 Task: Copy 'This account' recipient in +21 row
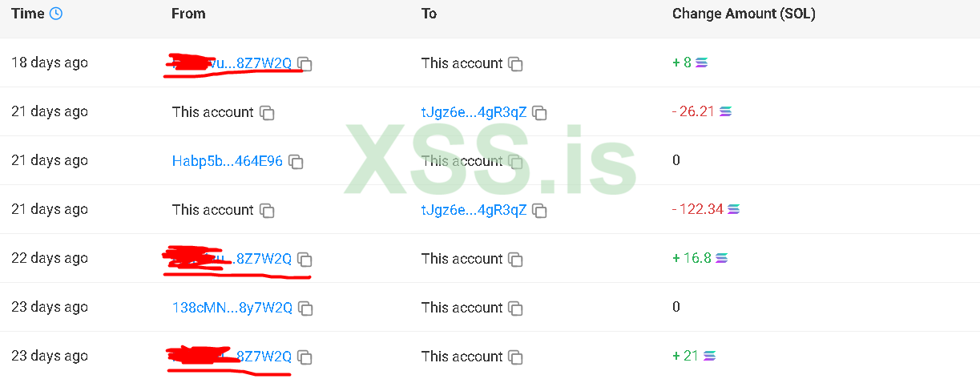pos(516,357)
